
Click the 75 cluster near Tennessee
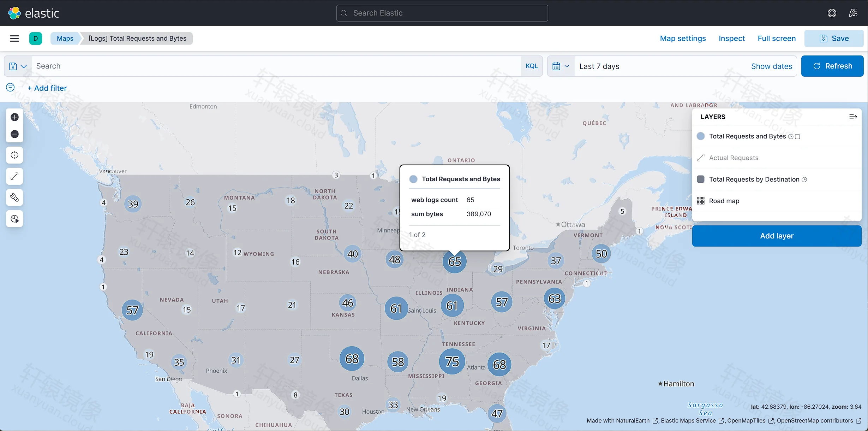click(452, 361)
